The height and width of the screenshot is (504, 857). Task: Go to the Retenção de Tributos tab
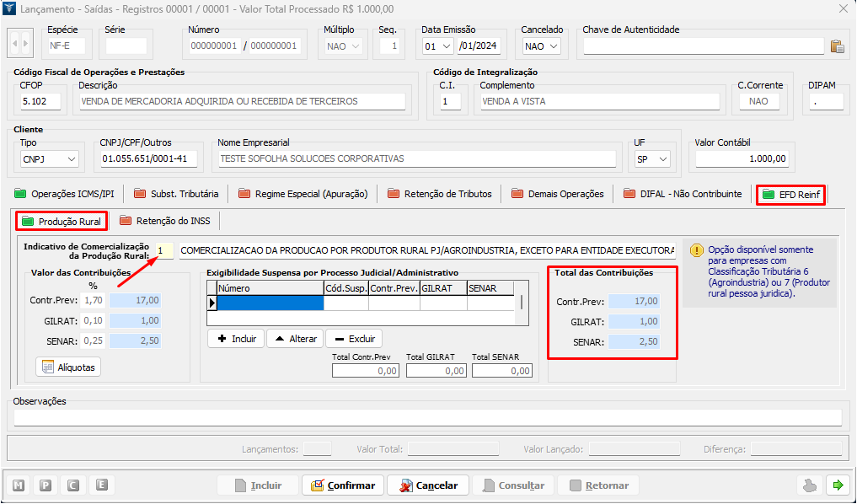pyautogui.click(x=439, y=194)
